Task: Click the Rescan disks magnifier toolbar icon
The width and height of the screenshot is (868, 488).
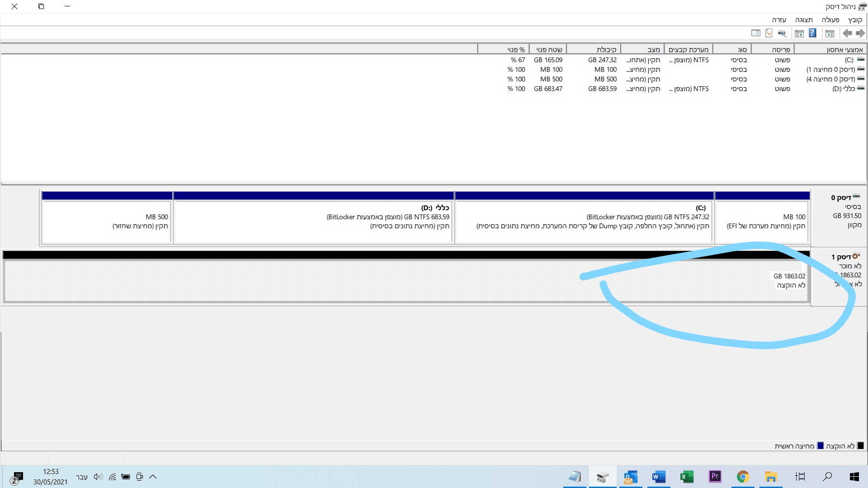Action: click(782, 33)
